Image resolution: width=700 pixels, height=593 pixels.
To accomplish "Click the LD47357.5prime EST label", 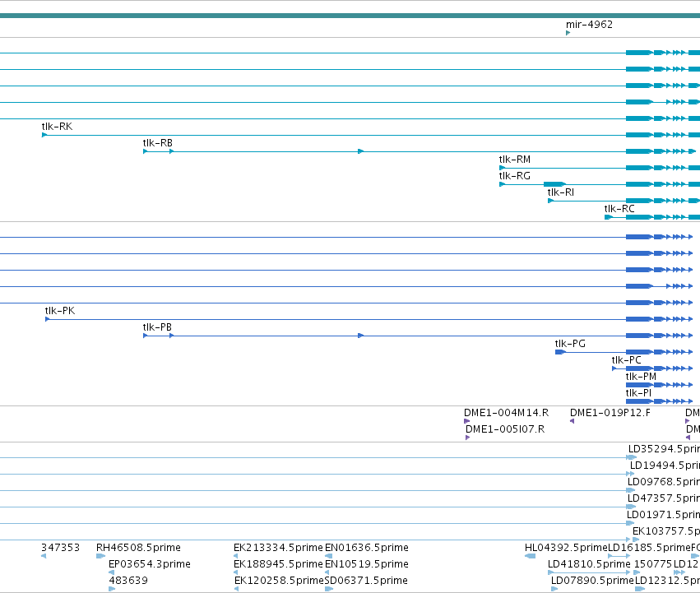I will coord(663,498).
